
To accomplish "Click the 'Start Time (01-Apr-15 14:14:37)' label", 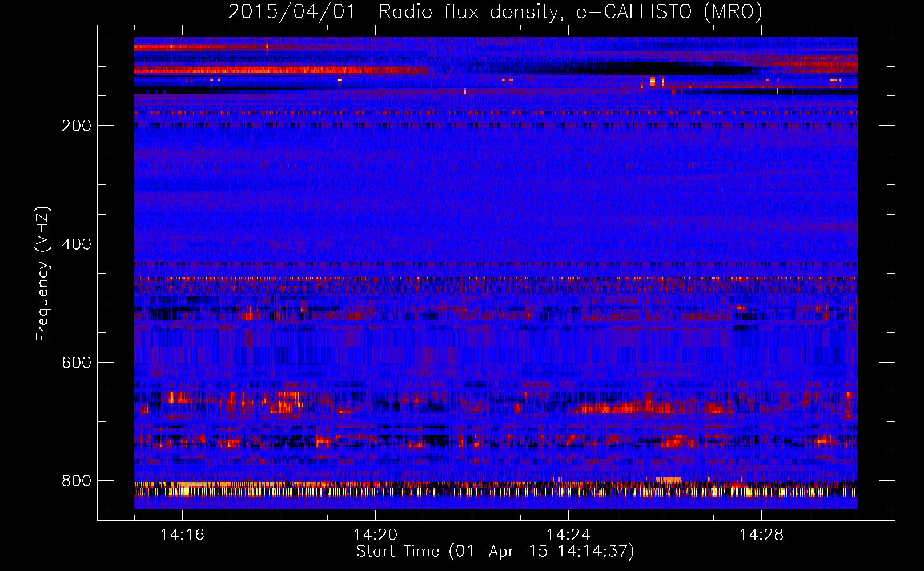I will point(495,552).
